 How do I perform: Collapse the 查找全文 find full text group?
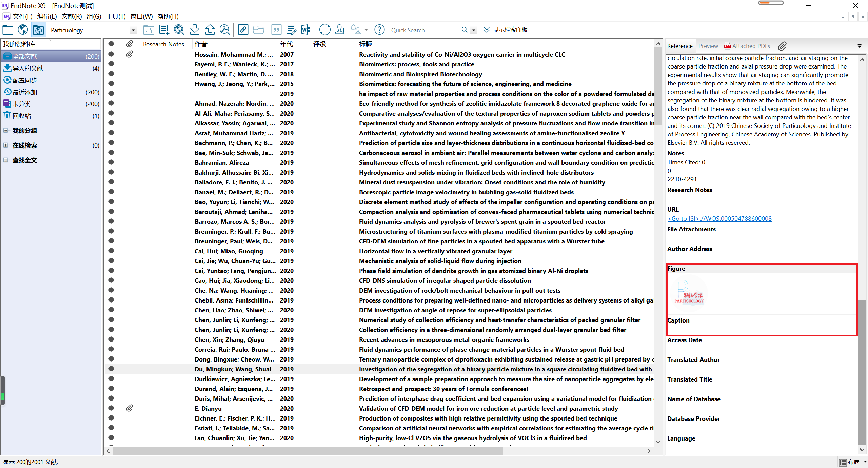click(6, 160)
